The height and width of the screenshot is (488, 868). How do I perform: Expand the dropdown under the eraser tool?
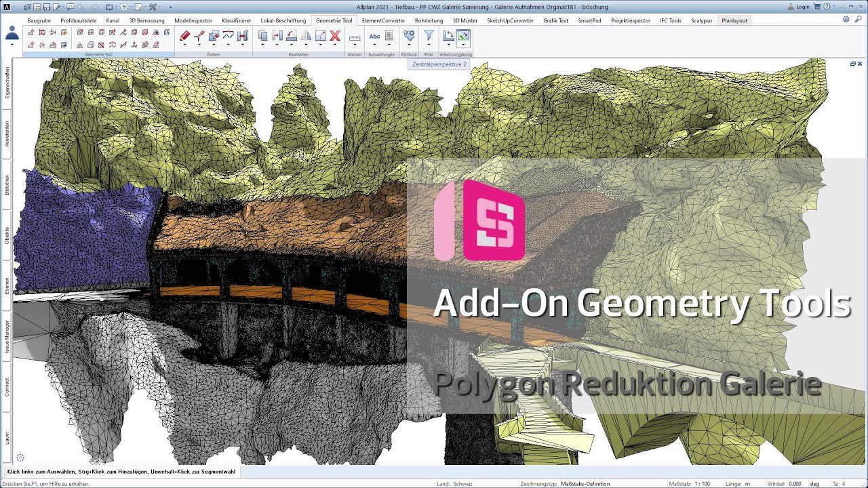(x=184, y=45)
